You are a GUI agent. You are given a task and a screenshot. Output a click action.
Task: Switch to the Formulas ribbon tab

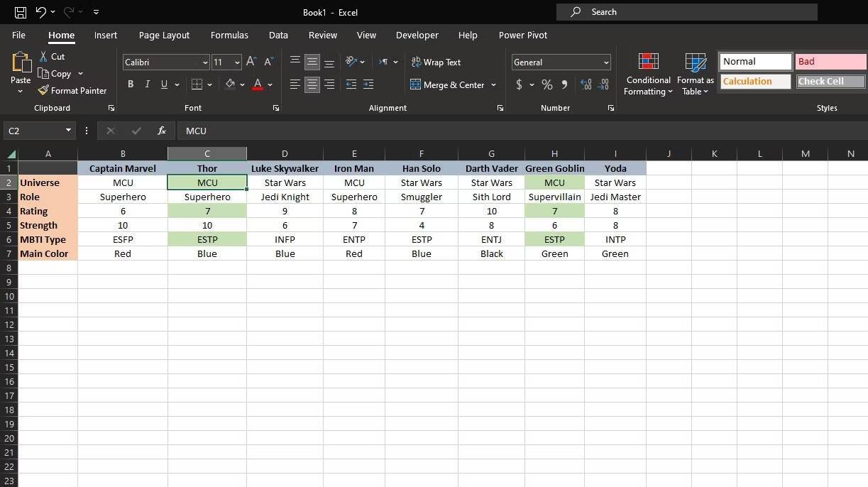point(229,35)
